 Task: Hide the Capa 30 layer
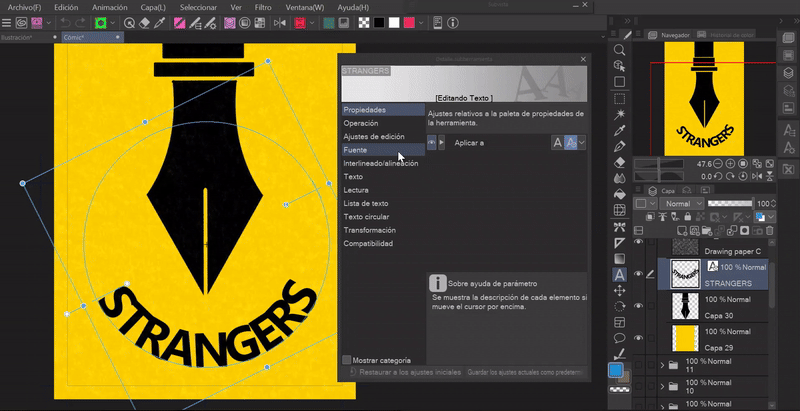click(638, 305)
